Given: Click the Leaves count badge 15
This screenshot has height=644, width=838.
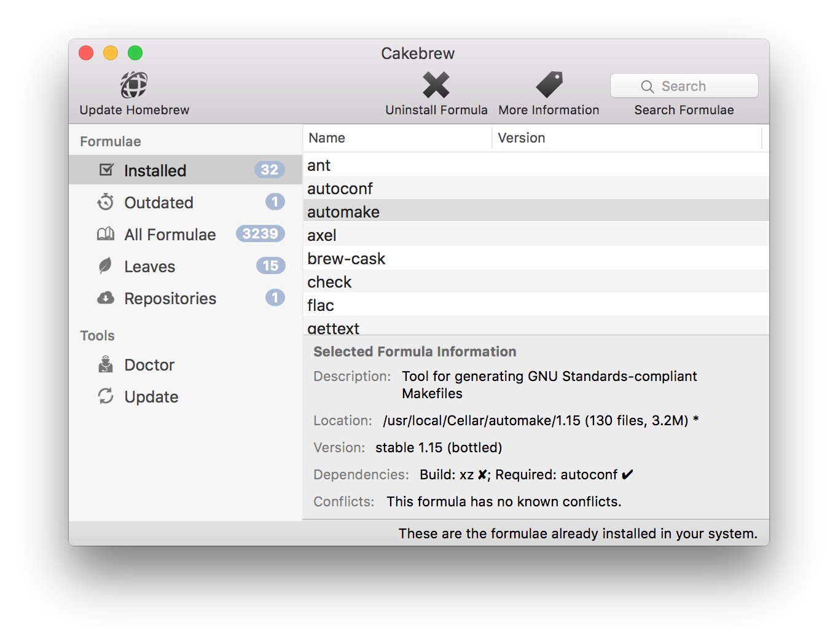Looking at the screenshot, I should 270,265.
